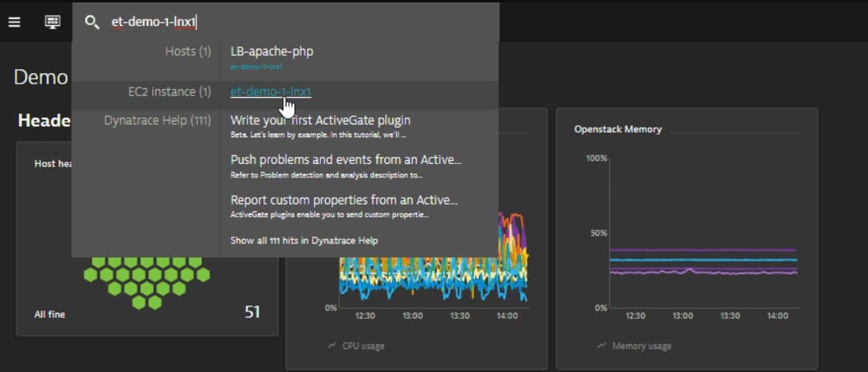Show all 111 hits in Dynatrace Help
The image size is (868, 372).
pyautogui.click(x=304, y=240)
